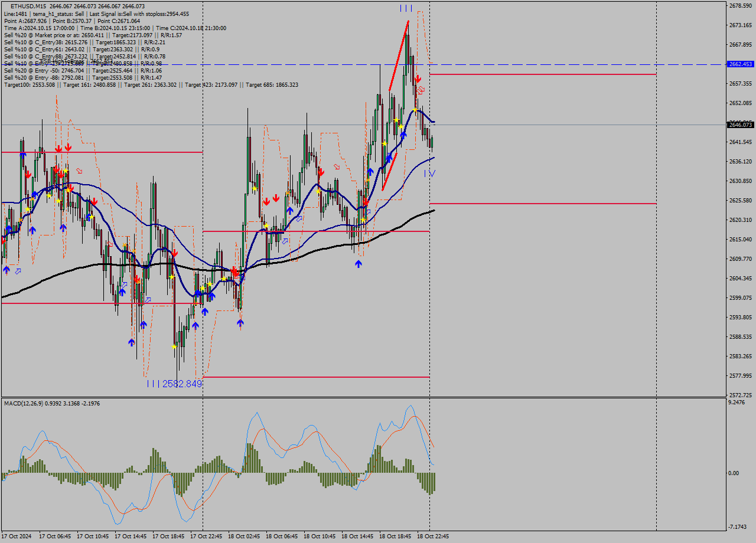Click the 2673.165 price axis label
The image size is (756, 543).
coord(741,25)
